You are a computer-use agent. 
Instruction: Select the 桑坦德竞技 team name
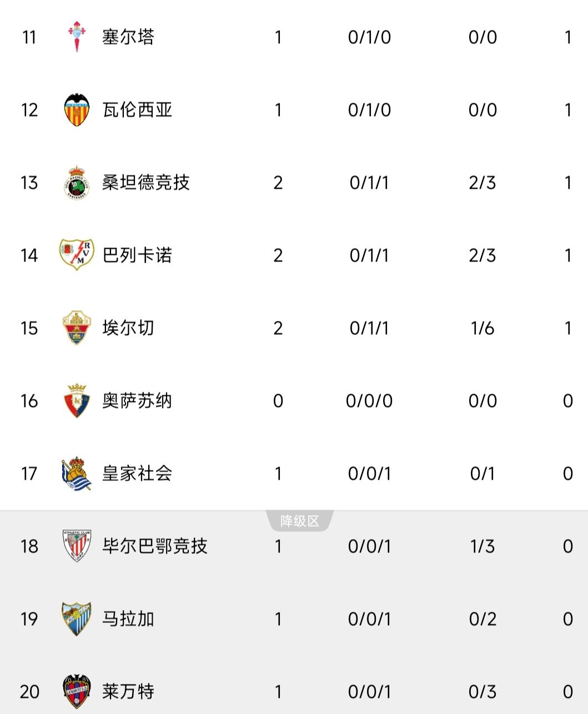pyautogui.click(x=146, y=182)
